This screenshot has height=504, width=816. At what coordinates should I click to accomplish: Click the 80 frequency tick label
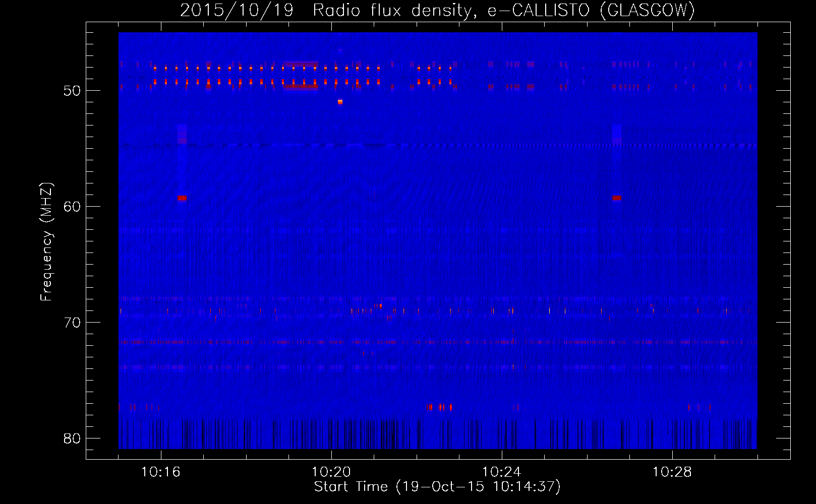coord(72,438)
